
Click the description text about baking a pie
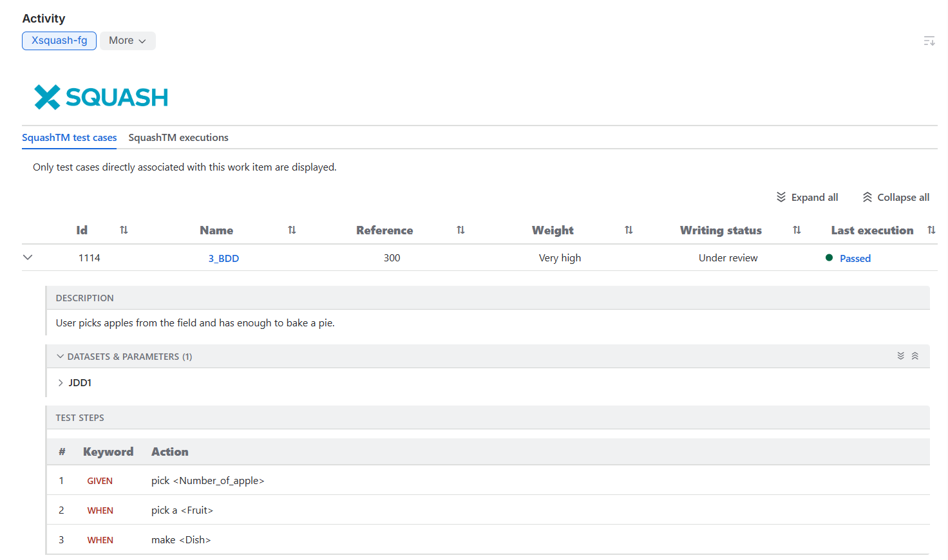[195, 323]
